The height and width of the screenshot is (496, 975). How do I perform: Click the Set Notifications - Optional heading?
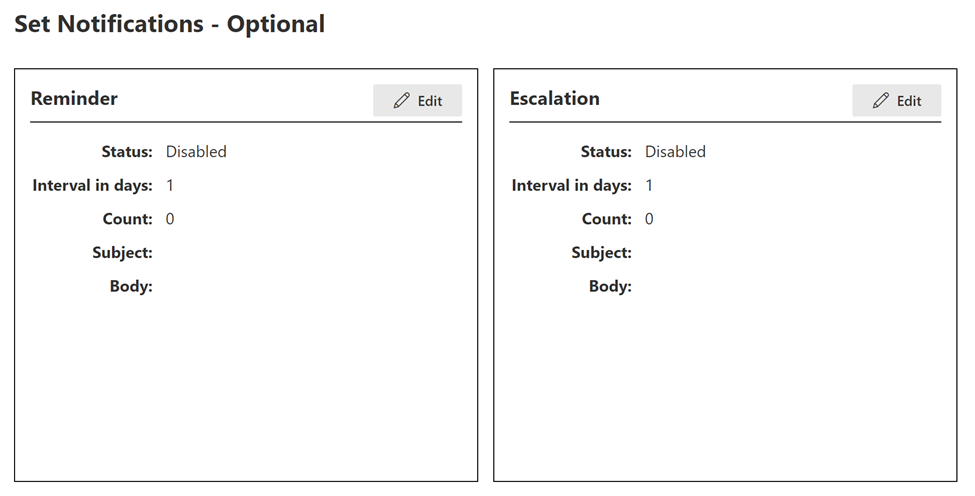pyautogui.click(x=170, y=24)
